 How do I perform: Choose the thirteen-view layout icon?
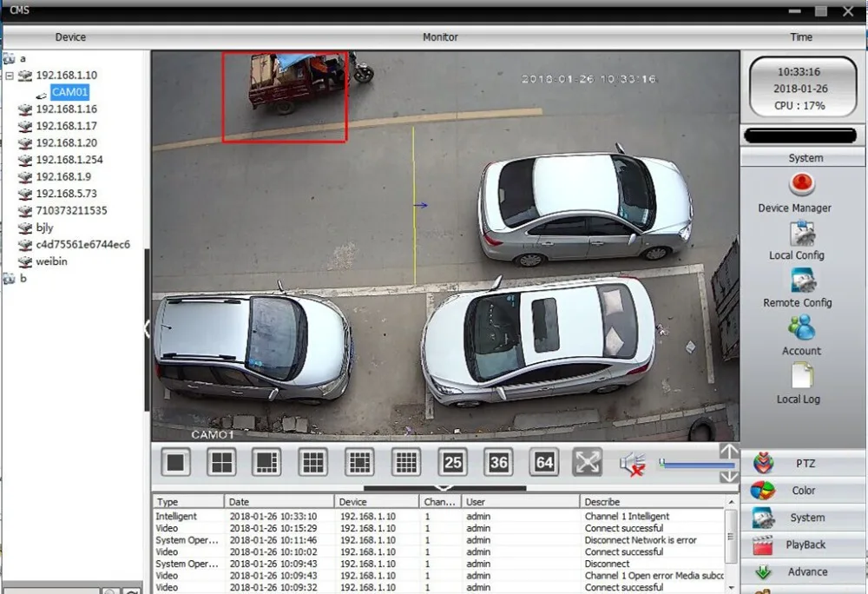click(x=360, y=462)
